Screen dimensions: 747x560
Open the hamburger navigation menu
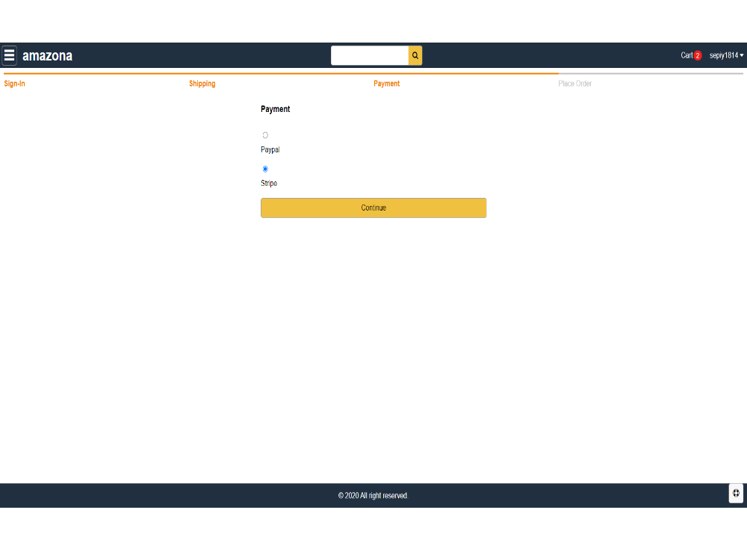point(10,55)
